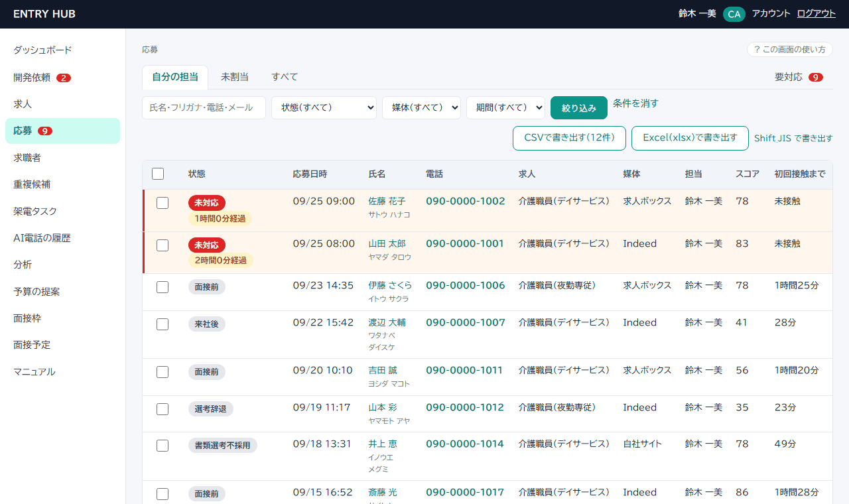
Task: Open applicant 井上 恵 name link
Action: pyautogui.click(x=383, y=444)
